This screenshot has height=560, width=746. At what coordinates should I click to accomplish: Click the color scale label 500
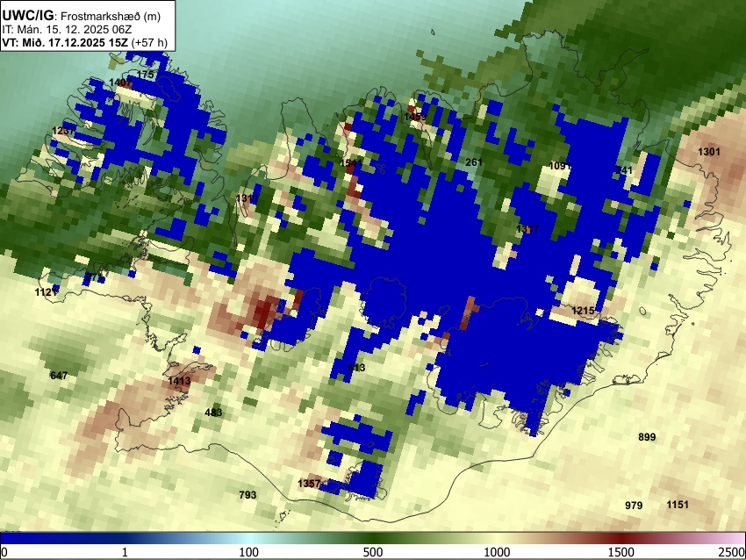[x=373, y=552]
